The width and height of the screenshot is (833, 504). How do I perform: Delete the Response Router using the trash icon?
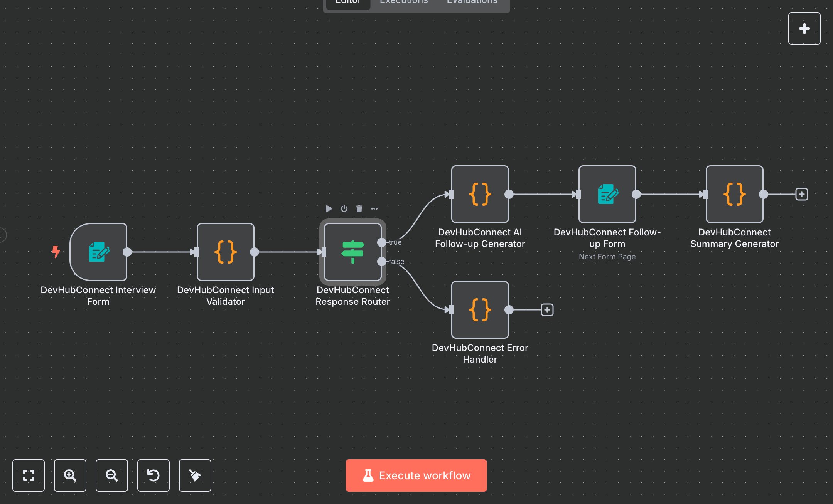click(359, 208)
